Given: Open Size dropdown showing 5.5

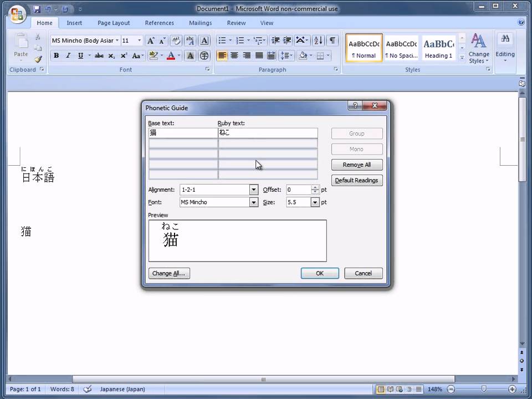Looking at the screenshot, I should [x=315, y=203].
